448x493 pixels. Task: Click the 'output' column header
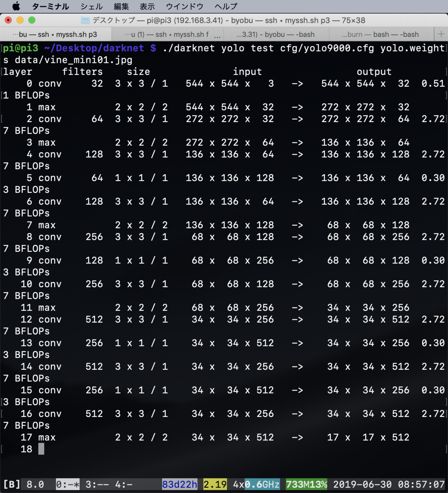pos(374,72)
